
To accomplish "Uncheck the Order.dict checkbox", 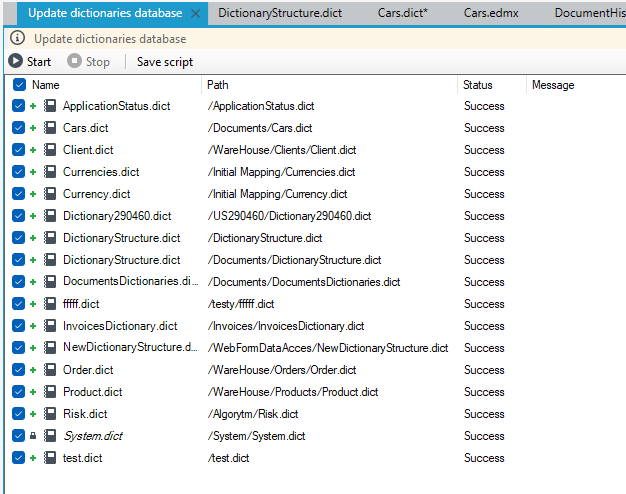I will click(x=18, y=370).
